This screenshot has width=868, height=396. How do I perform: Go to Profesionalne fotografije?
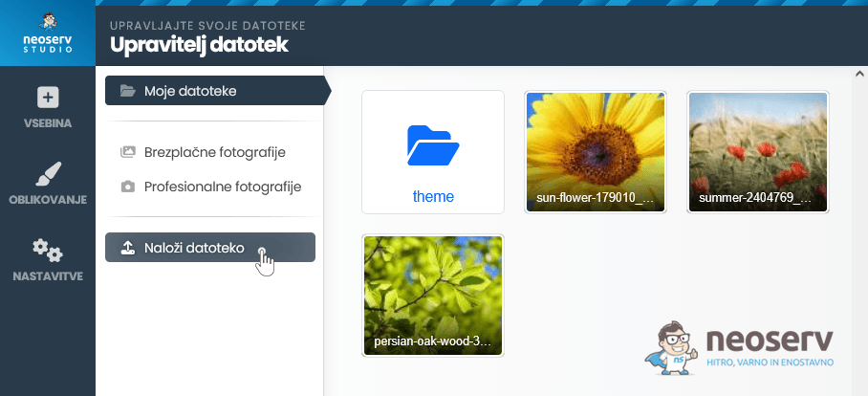[222, 187]
